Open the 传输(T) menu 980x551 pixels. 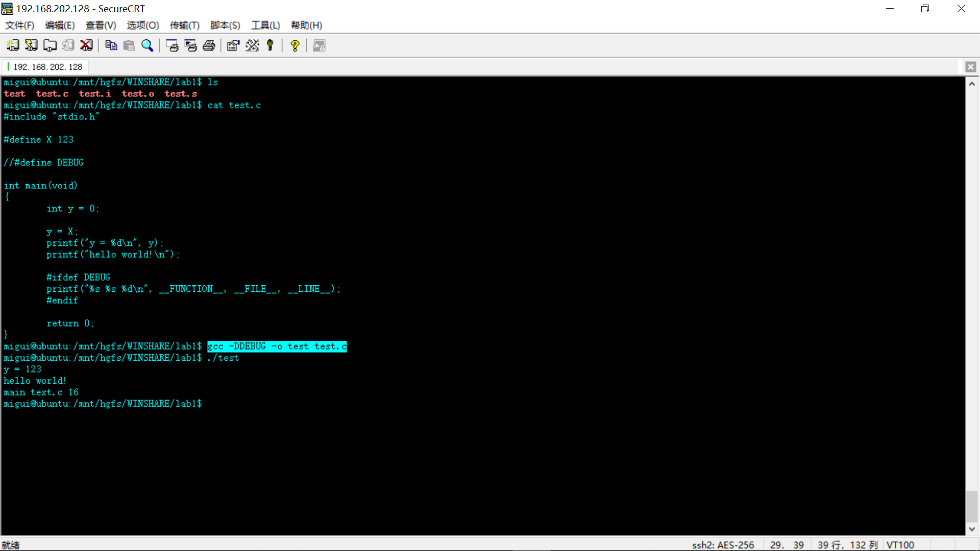tap(184, 25)
